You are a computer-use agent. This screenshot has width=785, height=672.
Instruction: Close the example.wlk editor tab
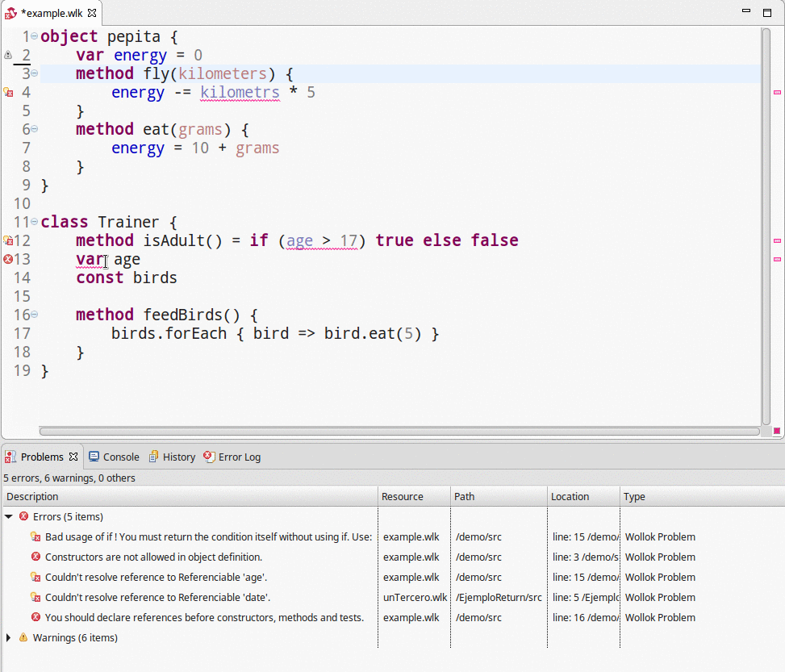[x=92, y=13]
